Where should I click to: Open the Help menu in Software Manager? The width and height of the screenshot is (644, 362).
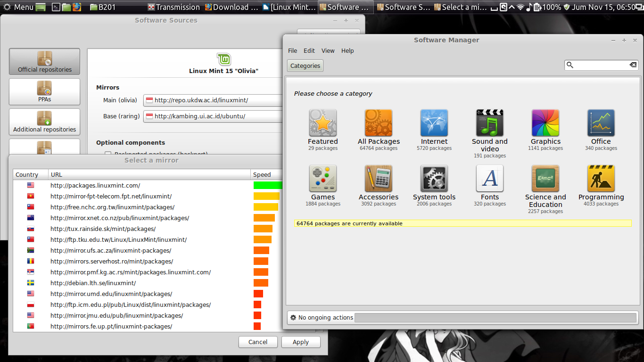(347, 51)
